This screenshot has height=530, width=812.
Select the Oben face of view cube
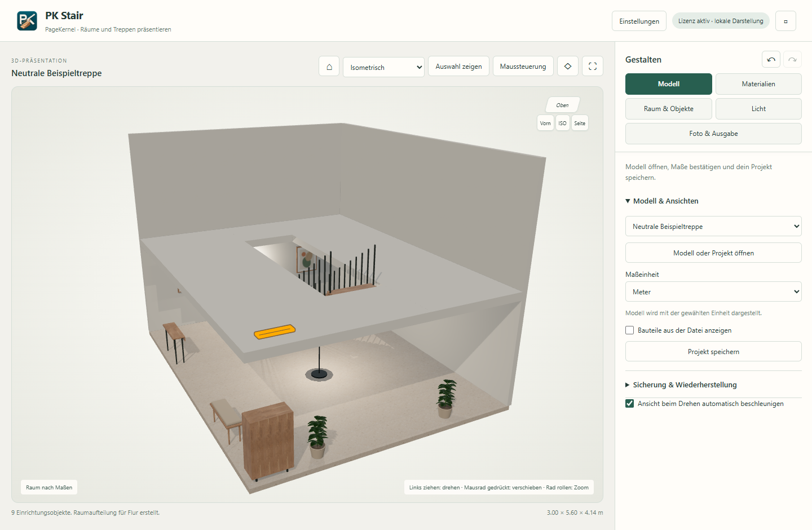coord(562,105)
